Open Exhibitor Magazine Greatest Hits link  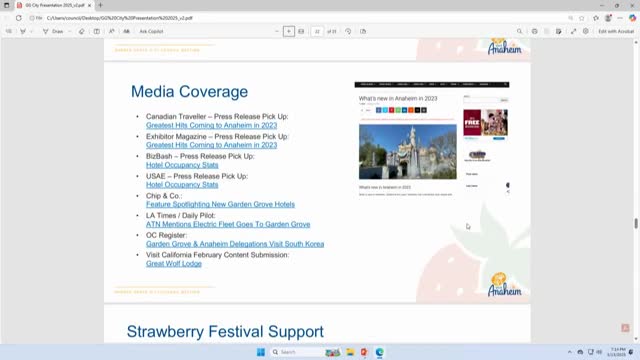click(x=211, y=145)
